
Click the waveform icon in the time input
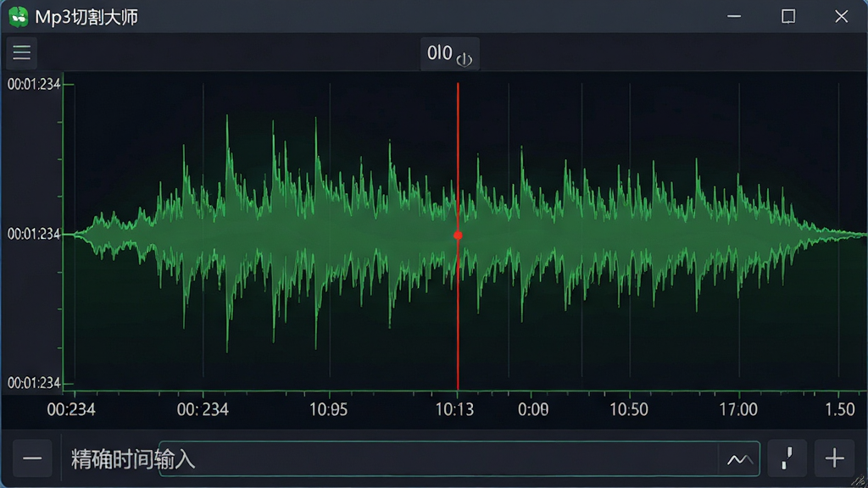pyautogui.click(x=739, y=459)
